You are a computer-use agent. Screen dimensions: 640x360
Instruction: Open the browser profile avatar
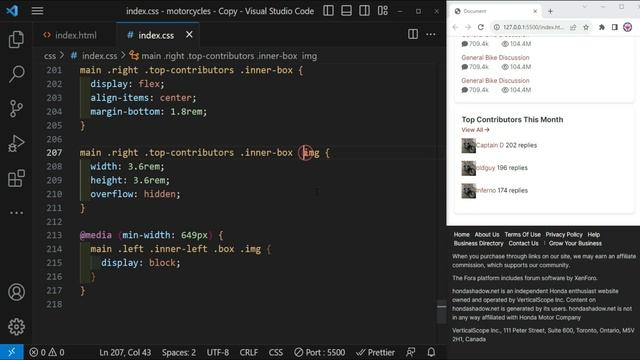coord(628,27)
